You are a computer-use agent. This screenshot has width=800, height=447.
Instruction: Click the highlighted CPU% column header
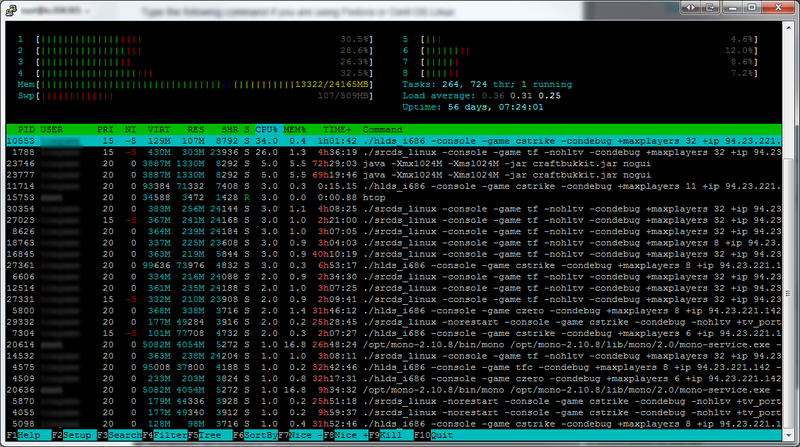(x=266, y=130)
